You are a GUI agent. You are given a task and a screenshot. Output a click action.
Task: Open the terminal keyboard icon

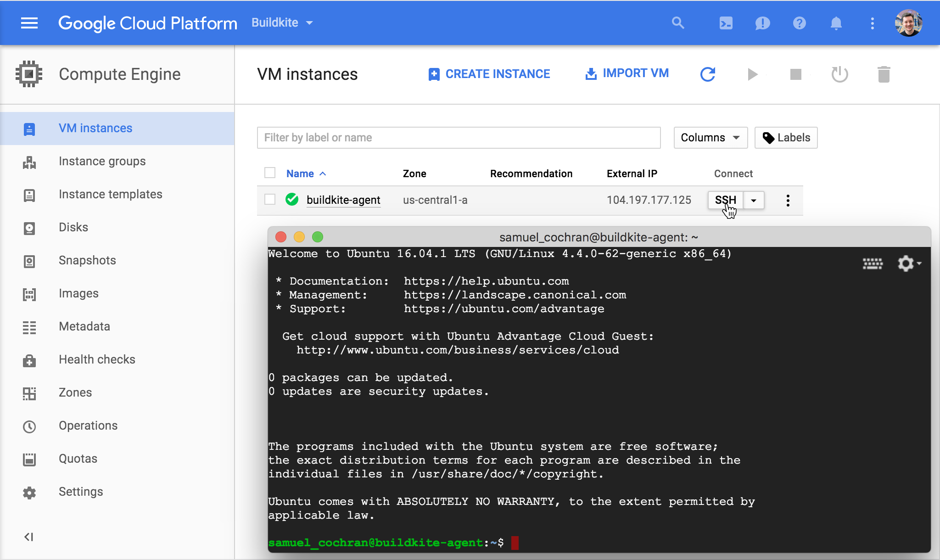(x=873, y=263)
